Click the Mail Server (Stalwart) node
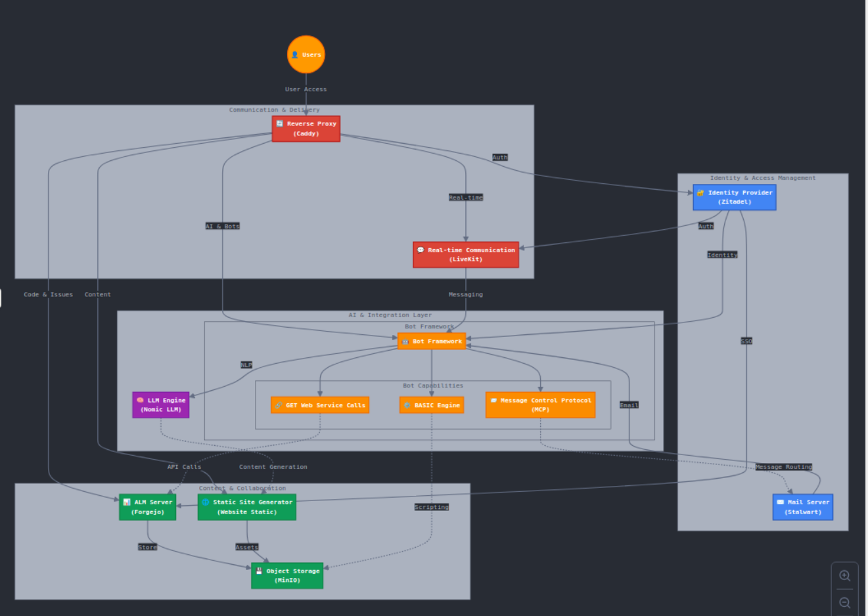 802,507
